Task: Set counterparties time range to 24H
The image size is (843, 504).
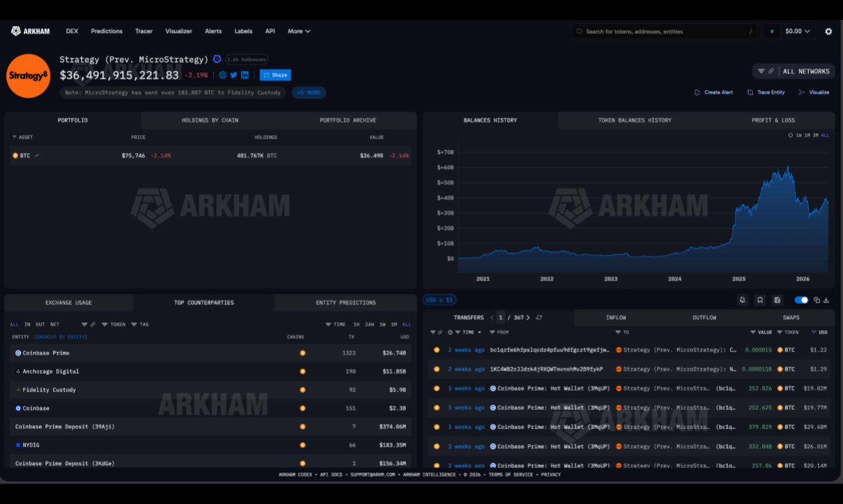Action: point(369,324)
